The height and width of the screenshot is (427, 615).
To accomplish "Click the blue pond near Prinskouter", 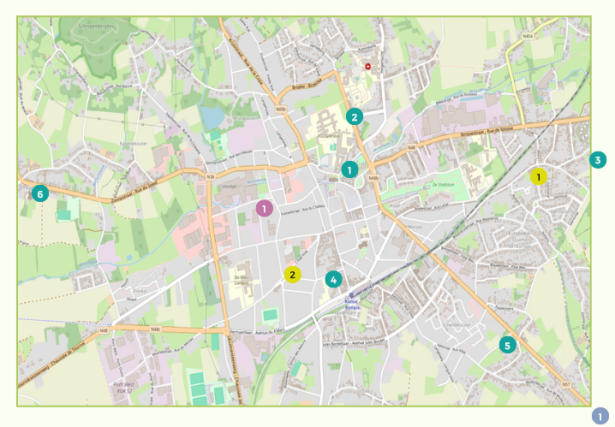I will click(212, 117).
